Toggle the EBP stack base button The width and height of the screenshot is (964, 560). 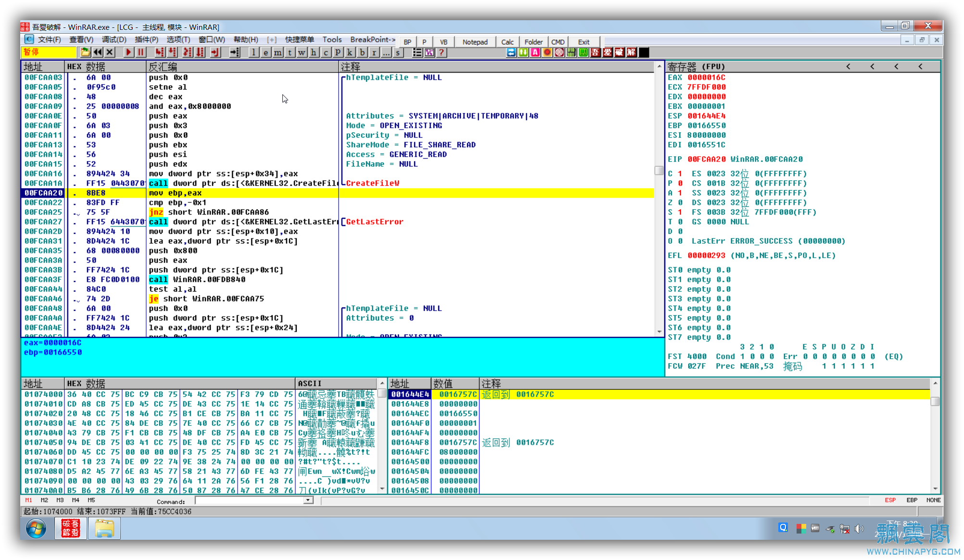912,500
